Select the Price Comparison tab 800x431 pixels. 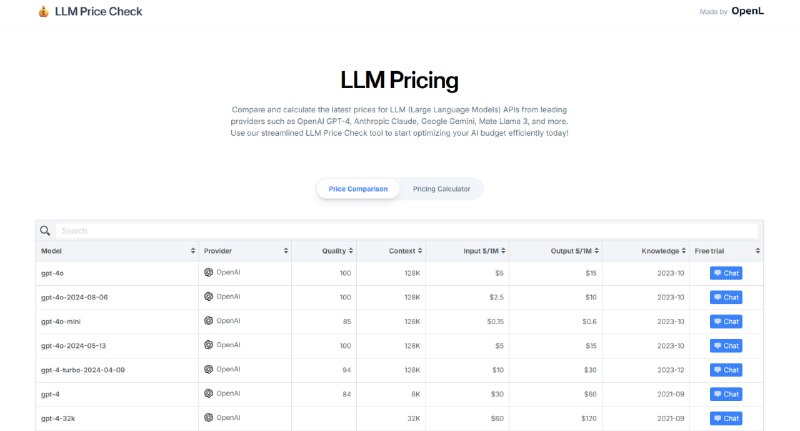[x=358, y=189]
